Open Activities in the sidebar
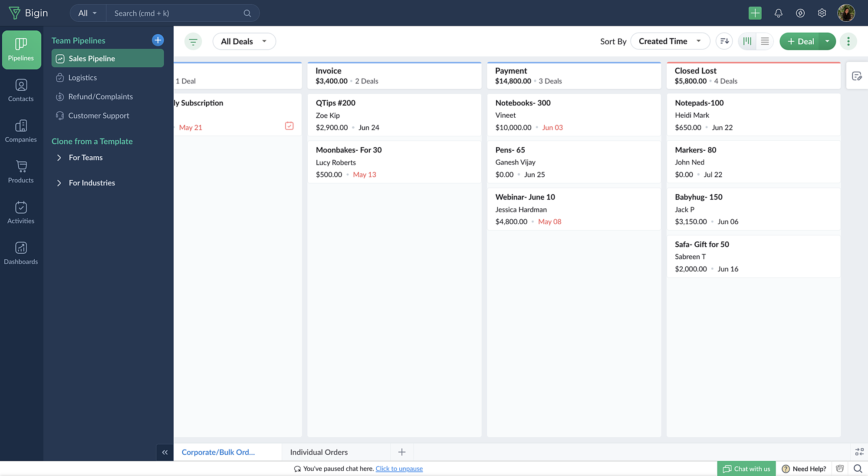 [21, 212]
